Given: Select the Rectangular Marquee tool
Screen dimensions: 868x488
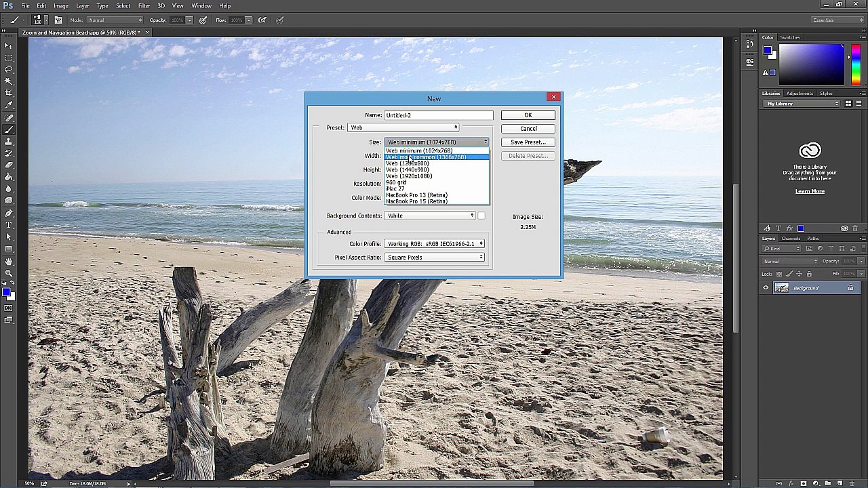Looking at the screenshot, I should (x=8, y=58).
